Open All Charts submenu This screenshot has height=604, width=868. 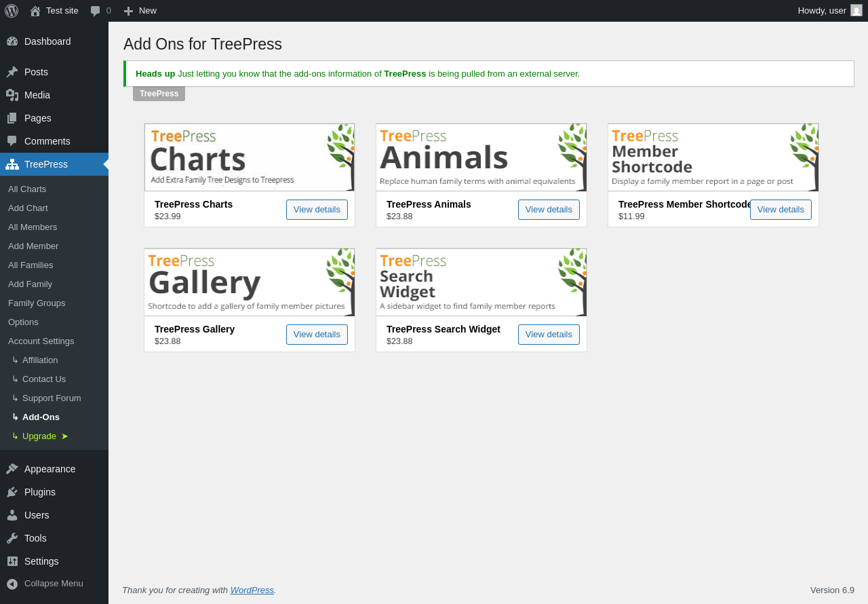click(x=54, y=189)
